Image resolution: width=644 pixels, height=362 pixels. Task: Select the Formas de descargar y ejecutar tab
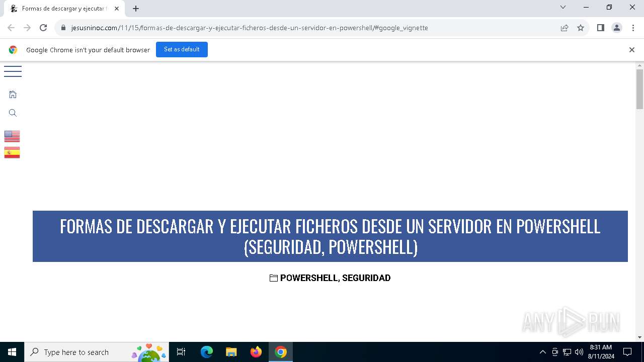[x=64, y=9]
